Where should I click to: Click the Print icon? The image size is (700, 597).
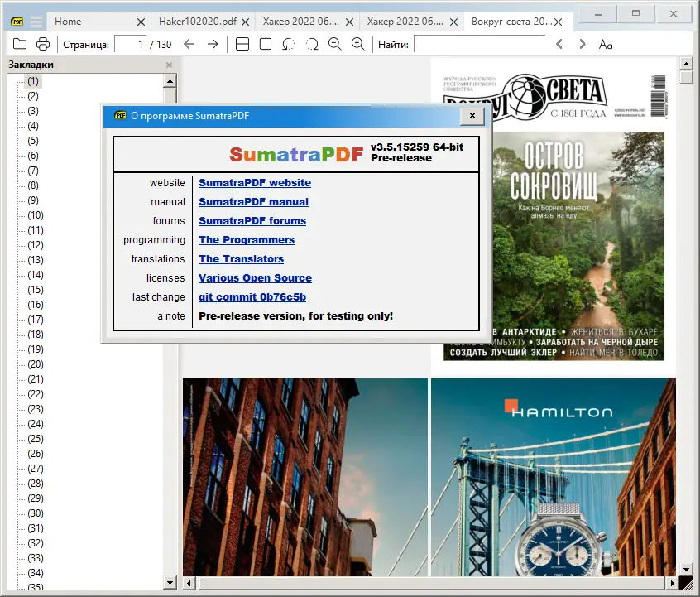coord(43,44)
